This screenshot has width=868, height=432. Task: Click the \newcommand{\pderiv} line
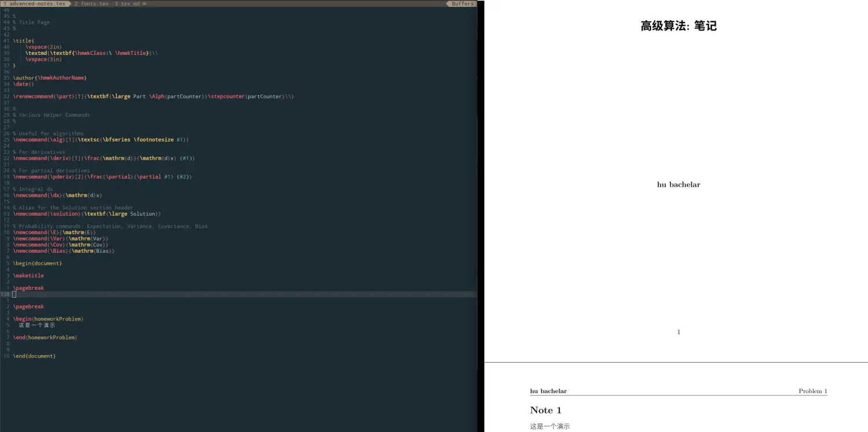102,176
